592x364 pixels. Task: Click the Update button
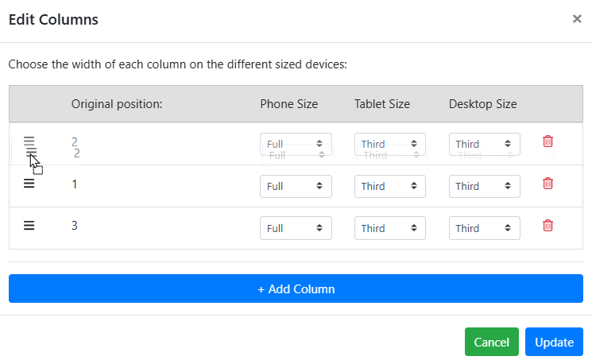click(x=554, y=342)
